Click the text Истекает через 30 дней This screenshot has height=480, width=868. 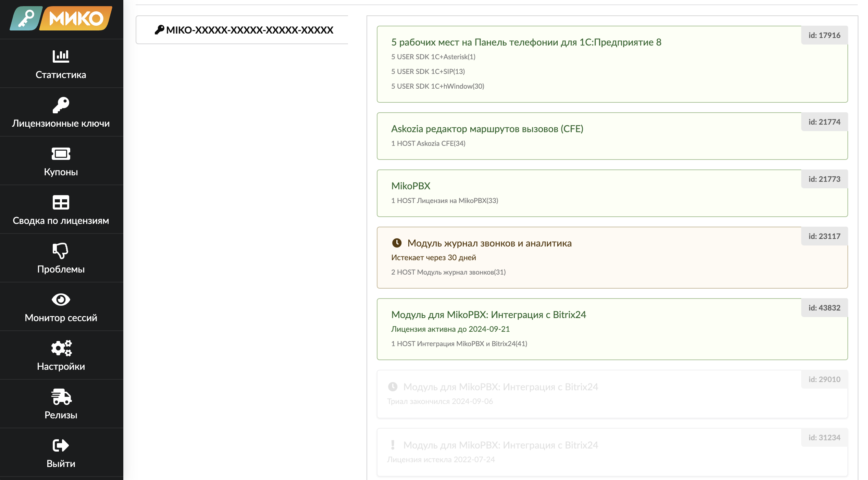coord(434,257)
